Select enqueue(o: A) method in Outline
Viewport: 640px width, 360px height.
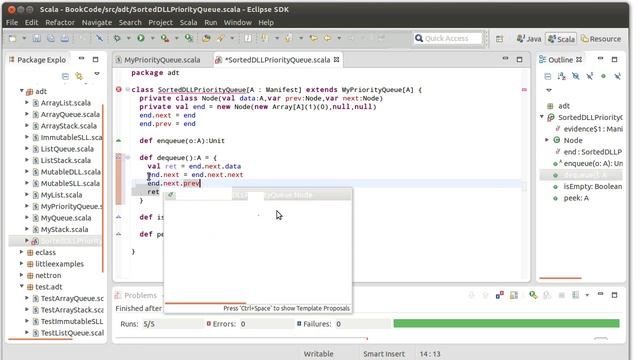[593, 163]
